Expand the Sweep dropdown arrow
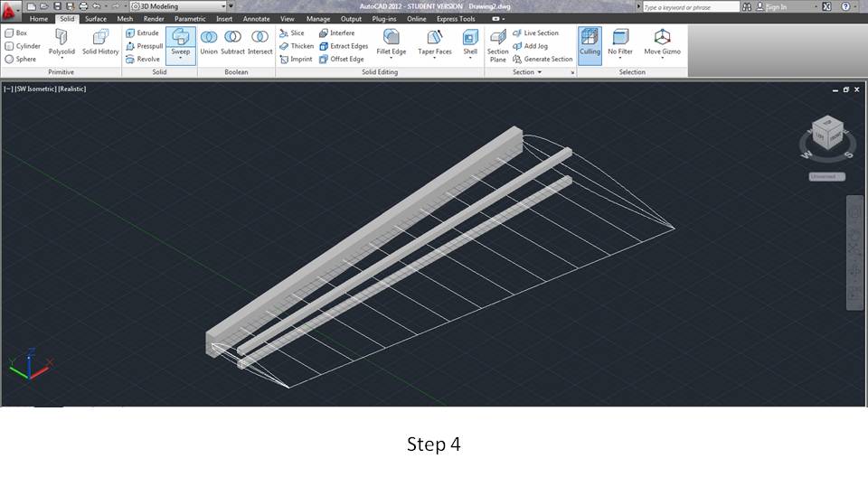Screen dimensions: 868x477 pos(181,58)
